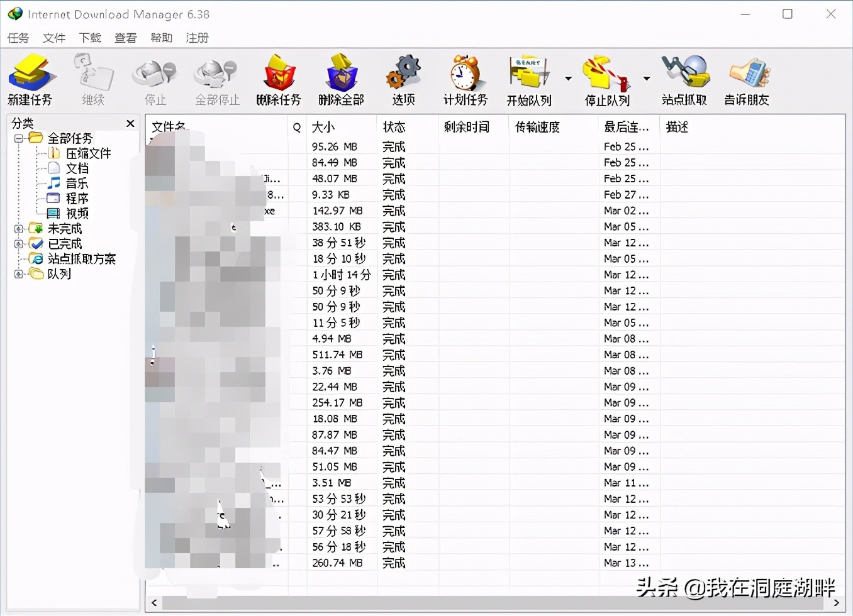Close the 分类 categories panel

coord(130,124)
